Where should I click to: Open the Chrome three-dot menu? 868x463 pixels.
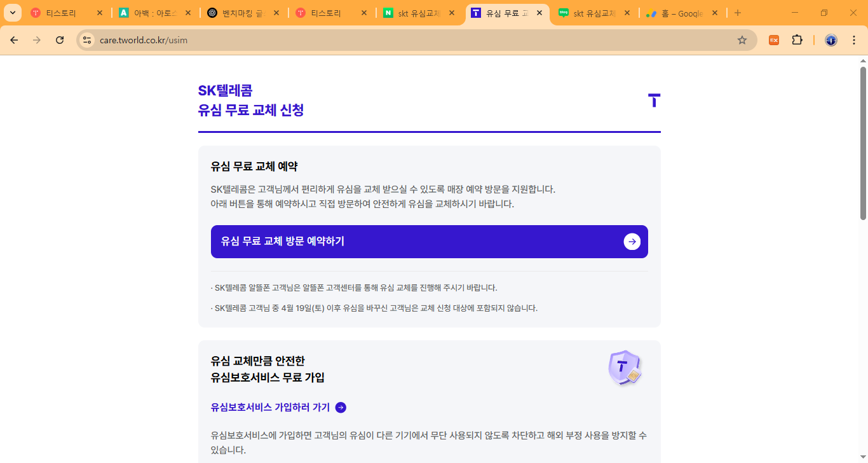[x=854, y=40]
